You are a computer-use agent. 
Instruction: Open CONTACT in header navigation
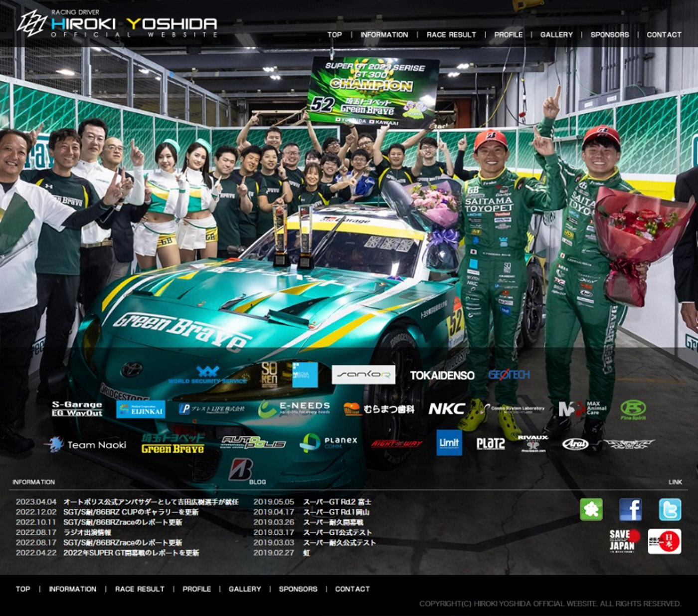[x=664, y=34]
